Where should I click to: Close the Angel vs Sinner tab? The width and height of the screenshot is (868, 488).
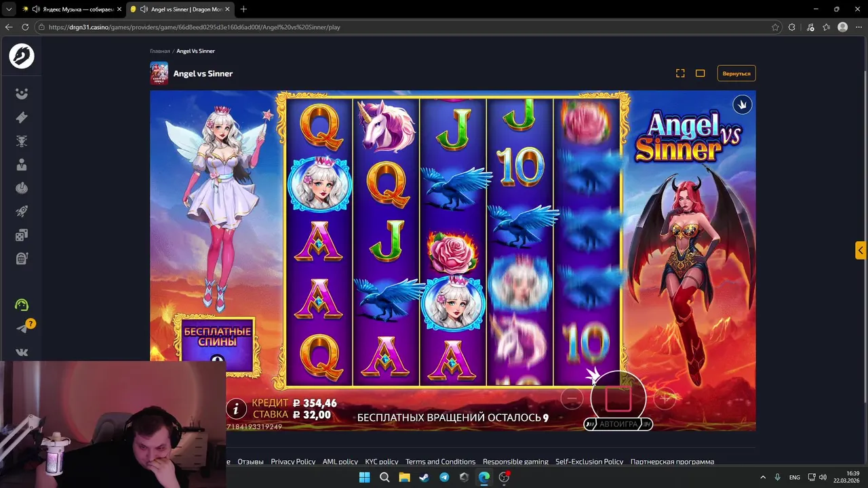click(226, 9)
